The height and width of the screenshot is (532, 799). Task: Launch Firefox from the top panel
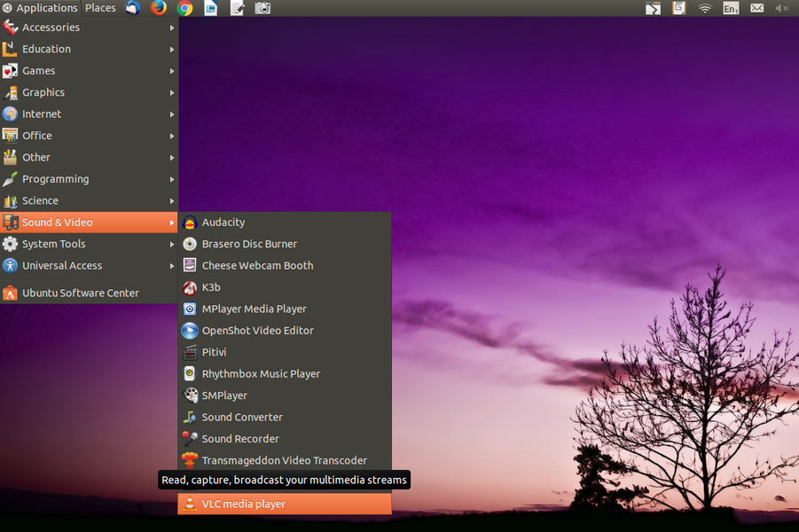[x=159, y=8]
